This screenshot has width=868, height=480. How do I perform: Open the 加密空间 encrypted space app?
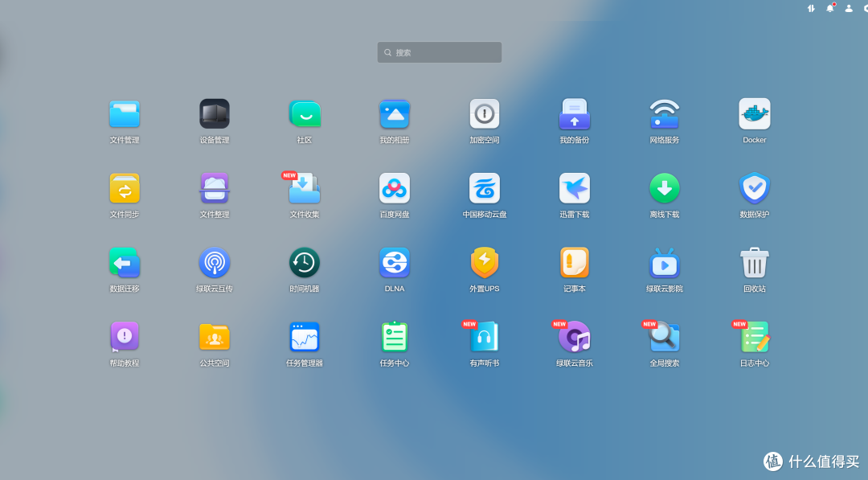[x=485, y=115]
